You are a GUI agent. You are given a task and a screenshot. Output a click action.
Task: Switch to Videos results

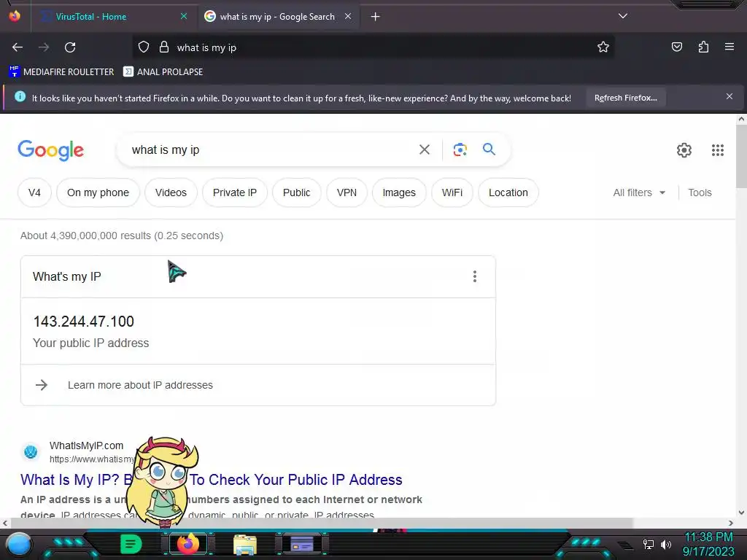point(171,192)
